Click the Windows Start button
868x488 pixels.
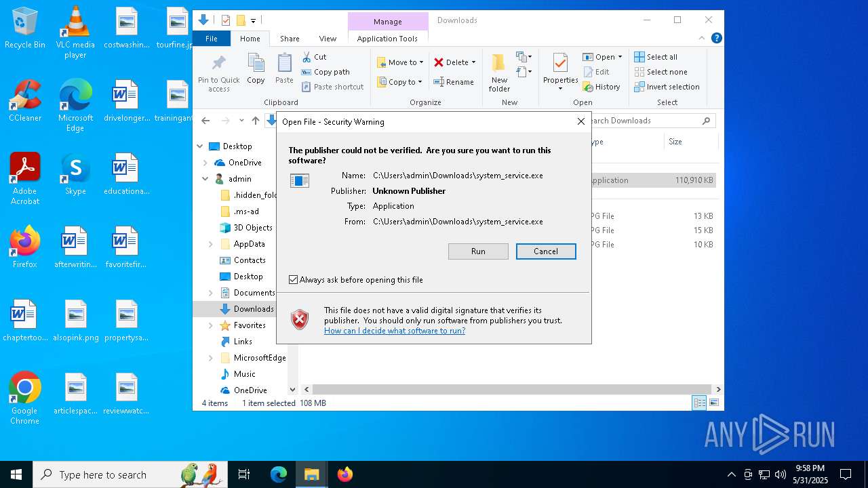pos(16,474)
